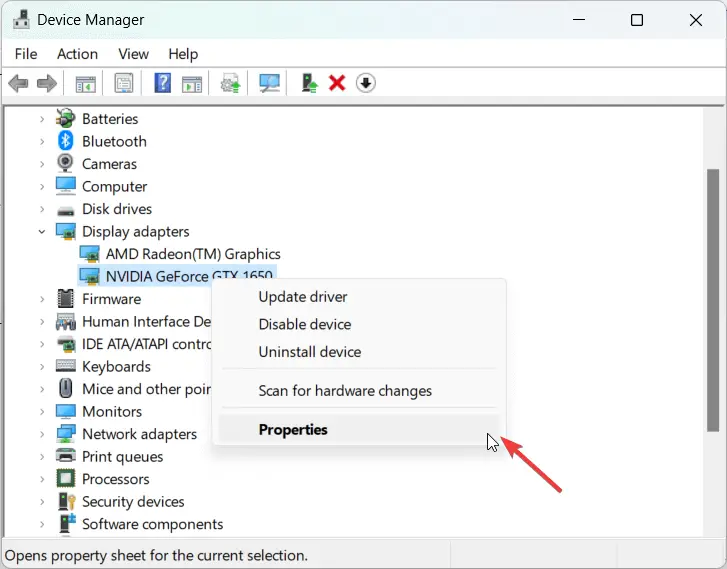Click the vertical scrollbar thumb
Viewport: 727px width, 569px height.
(x=713, y=300)
